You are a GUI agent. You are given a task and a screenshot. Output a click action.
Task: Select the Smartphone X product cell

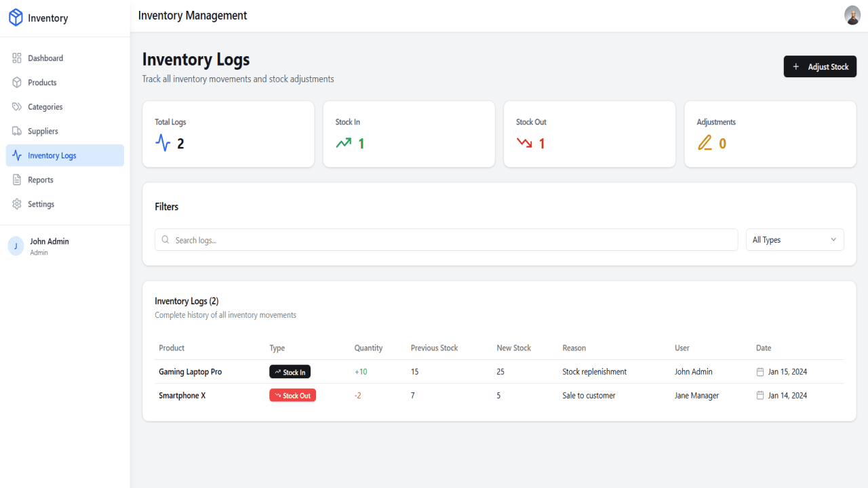point(182,395)
